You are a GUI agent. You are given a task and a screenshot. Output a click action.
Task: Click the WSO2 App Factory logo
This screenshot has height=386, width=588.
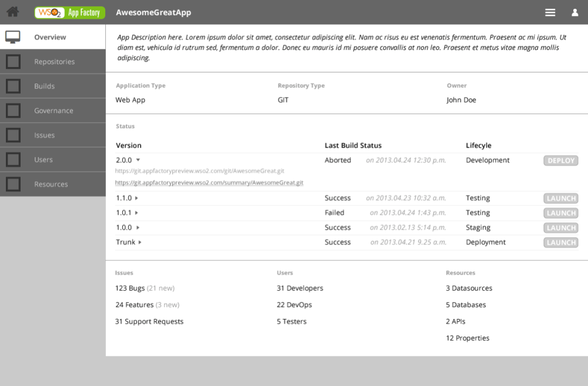[x=69, y=12]
